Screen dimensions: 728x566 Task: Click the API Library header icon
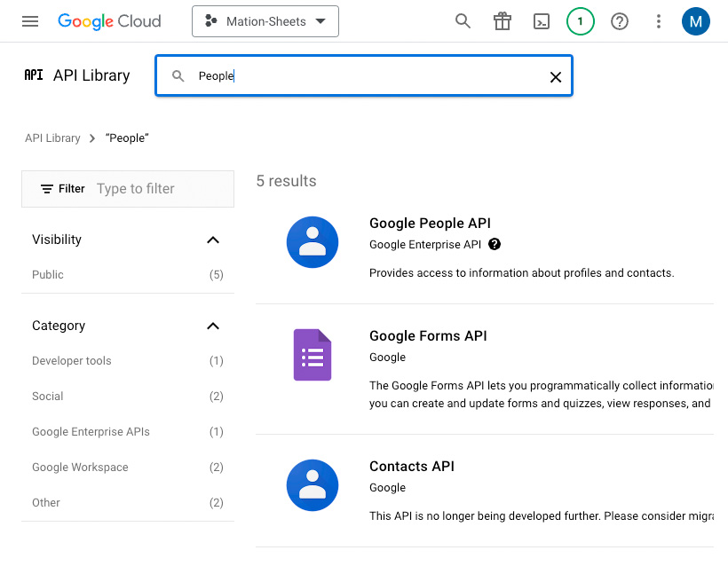[x=34, y=75]
